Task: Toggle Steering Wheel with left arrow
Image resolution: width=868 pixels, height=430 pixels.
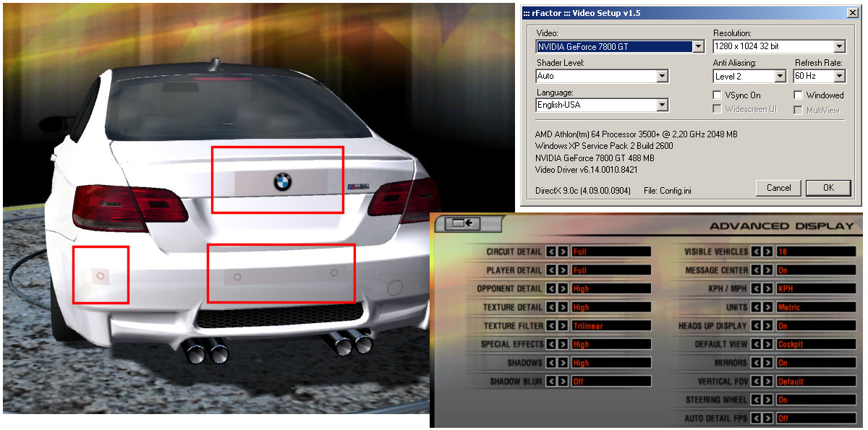Action: (x=756, y=400)
